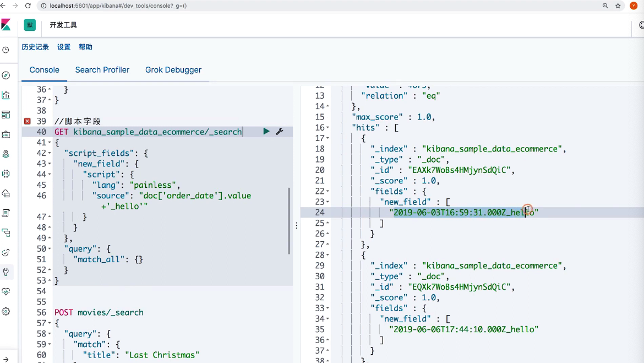This screenshot has width=644, height=363.
Task: Collapse the hits array at line 16
Action: 328,128
